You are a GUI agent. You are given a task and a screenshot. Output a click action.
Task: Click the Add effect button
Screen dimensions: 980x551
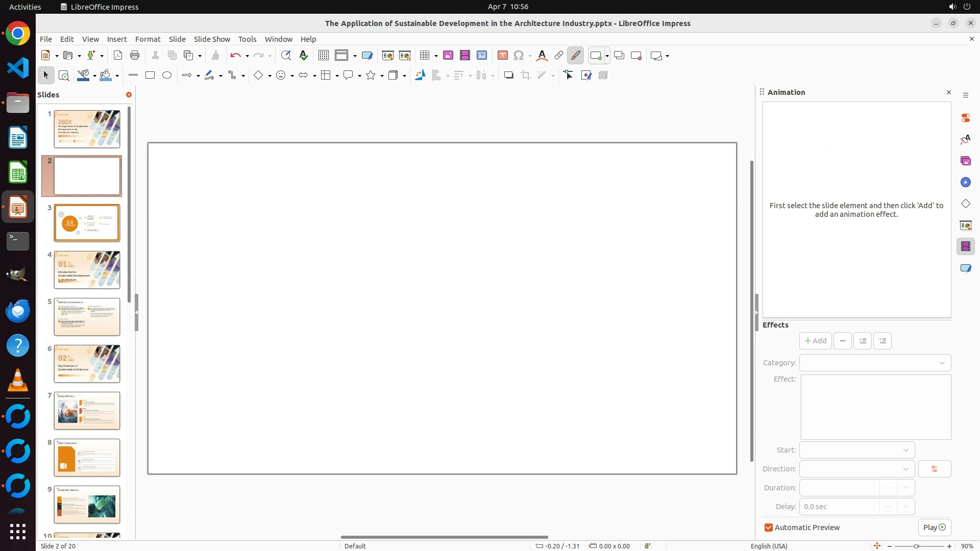coord(815,341)
